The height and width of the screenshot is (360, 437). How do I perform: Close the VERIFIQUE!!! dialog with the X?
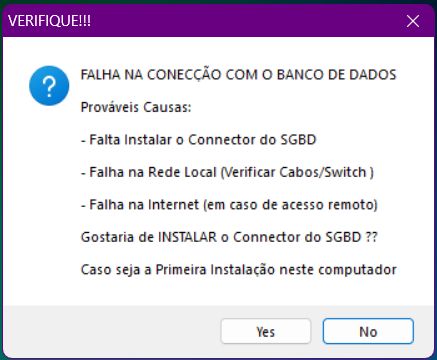[x=413, y=21]
